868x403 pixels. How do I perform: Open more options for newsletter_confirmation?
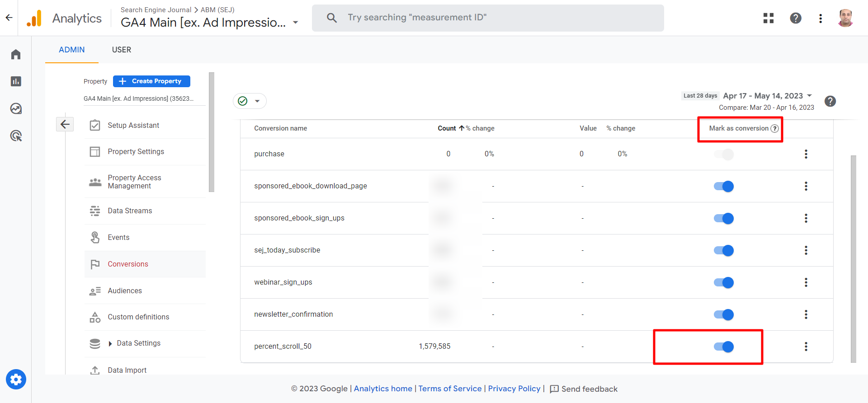[806, 314]
